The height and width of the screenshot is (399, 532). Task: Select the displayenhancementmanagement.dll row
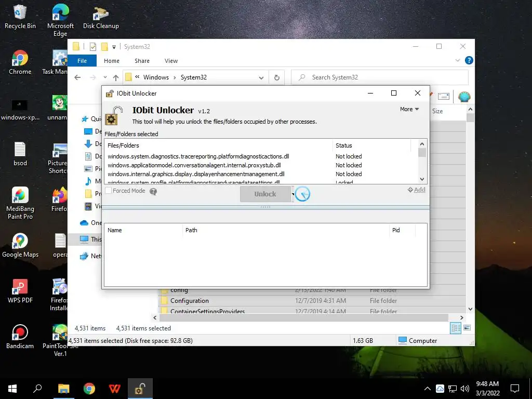(262, 174)
